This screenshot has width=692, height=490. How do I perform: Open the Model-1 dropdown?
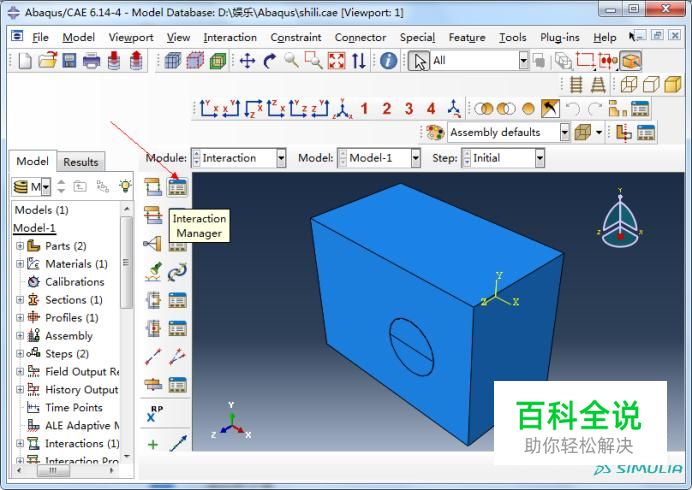click(x=415, y=158)
